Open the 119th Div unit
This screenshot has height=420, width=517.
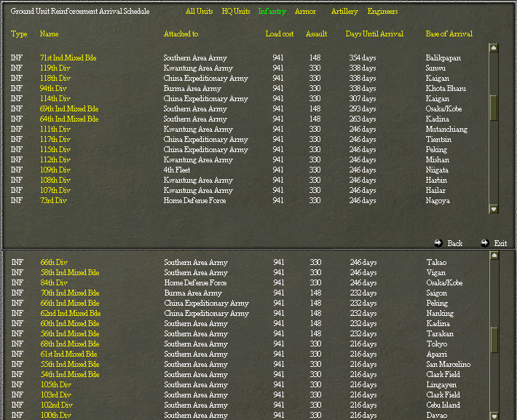55,68
